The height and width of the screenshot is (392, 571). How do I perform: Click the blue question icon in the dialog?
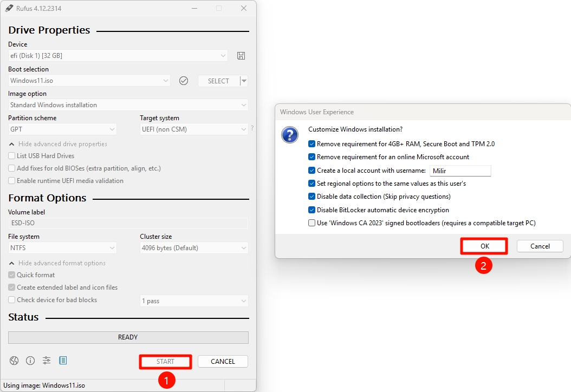pyautogui.click(x=290, y=135)
